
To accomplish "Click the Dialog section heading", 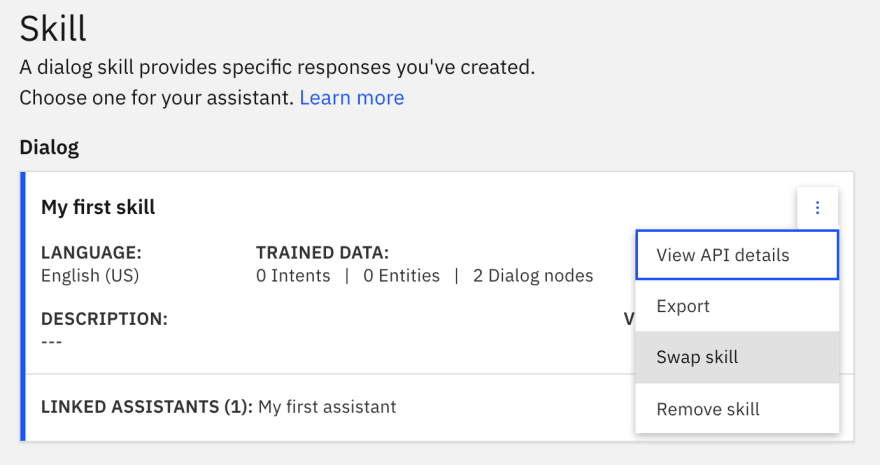I will pos(49,147).
